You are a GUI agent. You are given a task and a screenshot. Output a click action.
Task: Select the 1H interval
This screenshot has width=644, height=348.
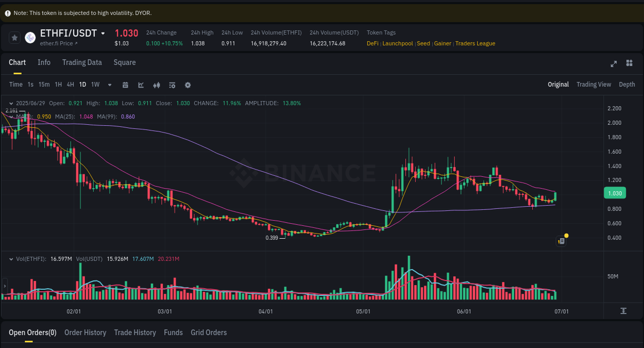pos(58,85)
